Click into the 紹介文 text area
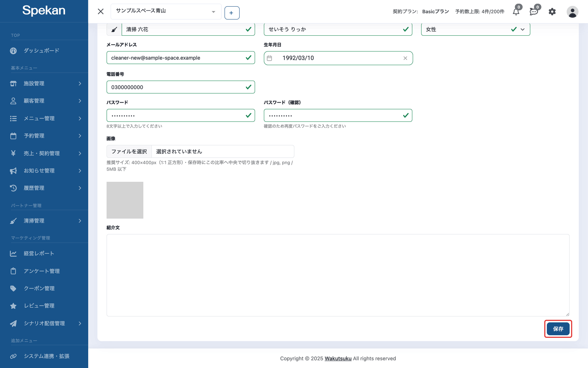This screenshot has width=588, height=368. pos(338,275)
